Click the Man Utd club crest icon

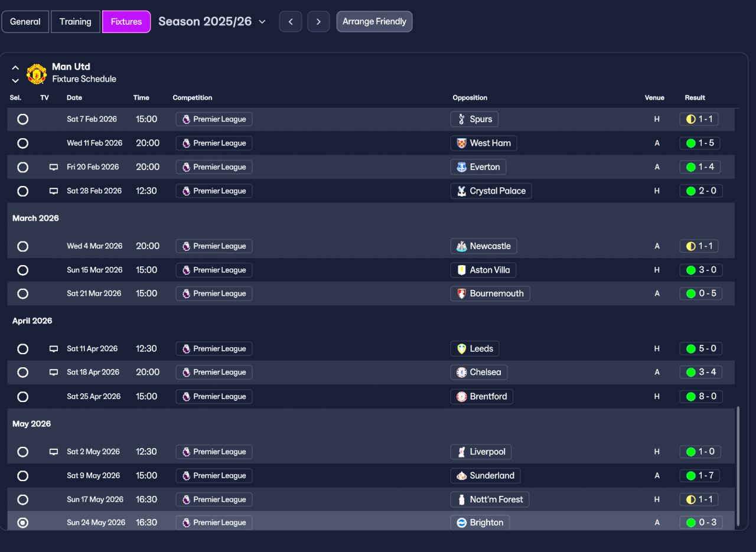tap(37, 74)
